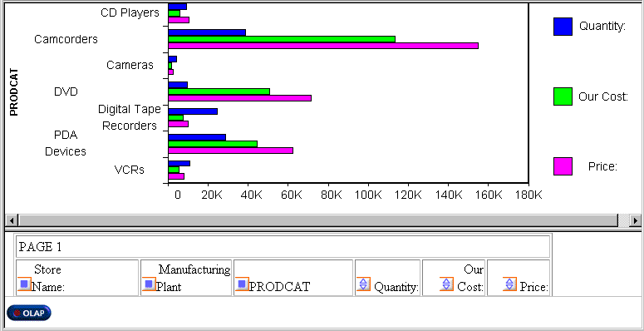Select the green Our Cost legend swatch

[x=563, y=96]
